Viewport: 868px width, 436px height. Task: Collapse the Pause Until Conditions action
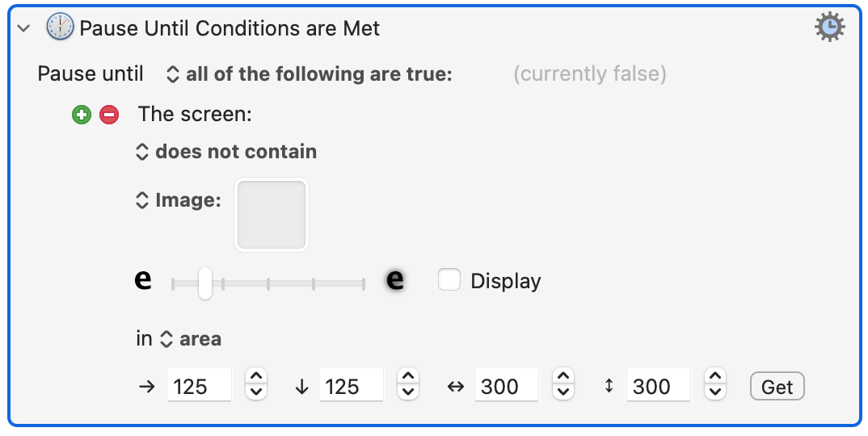point(23,27)
